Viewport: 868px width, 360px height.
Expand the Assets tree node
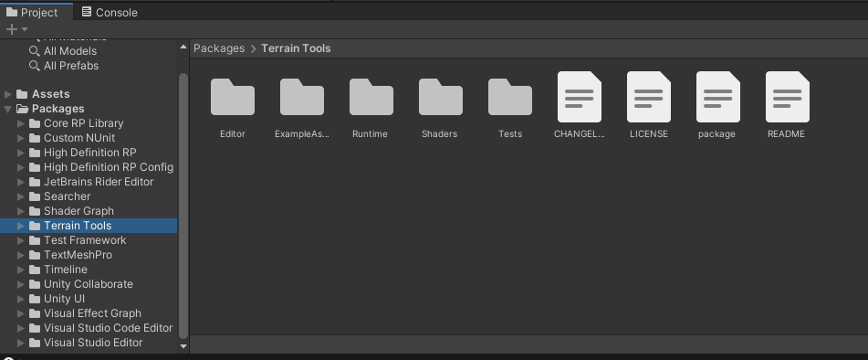pos(7,94)
